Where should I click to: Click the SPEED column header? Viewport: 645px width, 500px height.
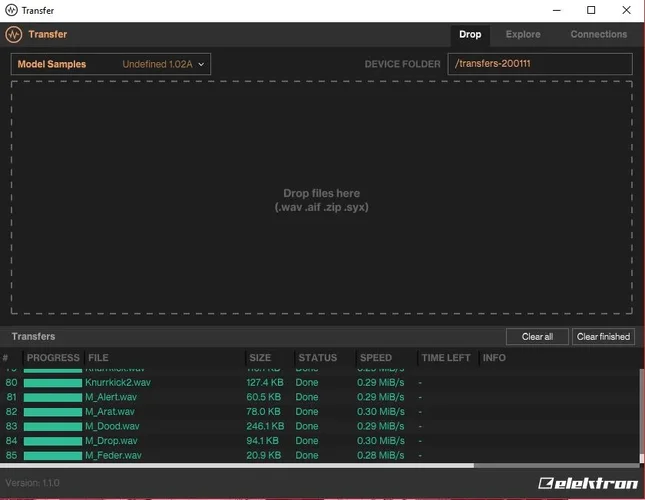[376, 358]
